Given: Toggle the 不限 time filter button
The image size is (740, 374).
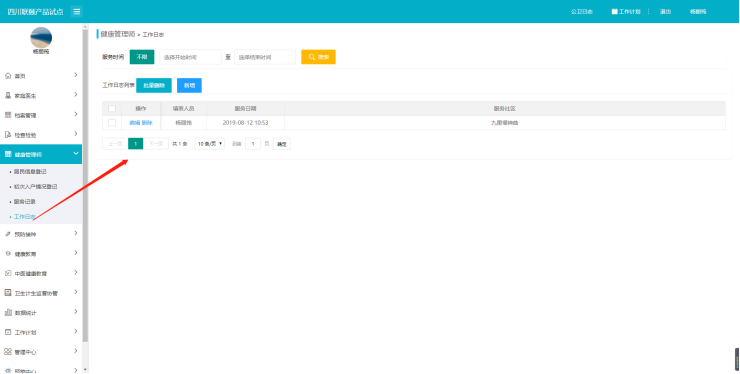Looking at the screenshot, I should (142, 57).
